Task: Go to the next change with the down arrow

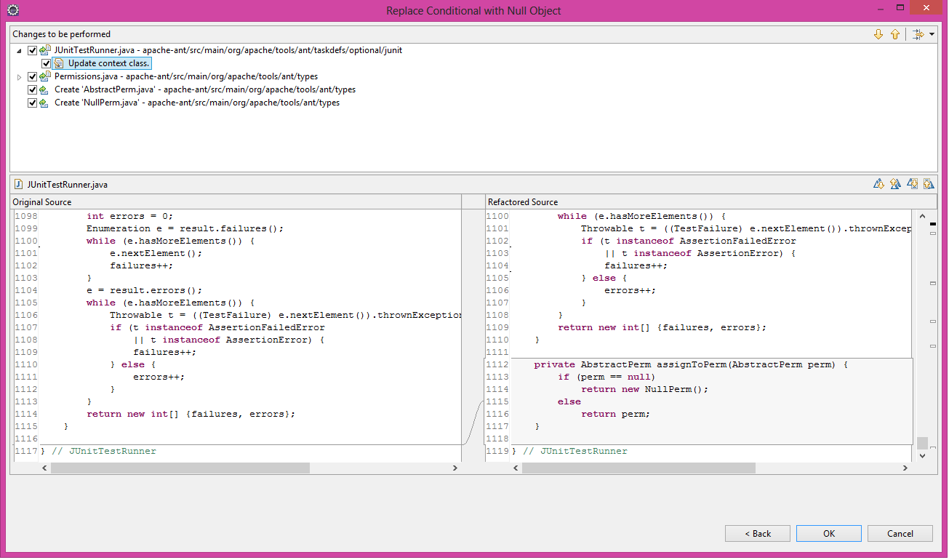Action: coord(878,34)
